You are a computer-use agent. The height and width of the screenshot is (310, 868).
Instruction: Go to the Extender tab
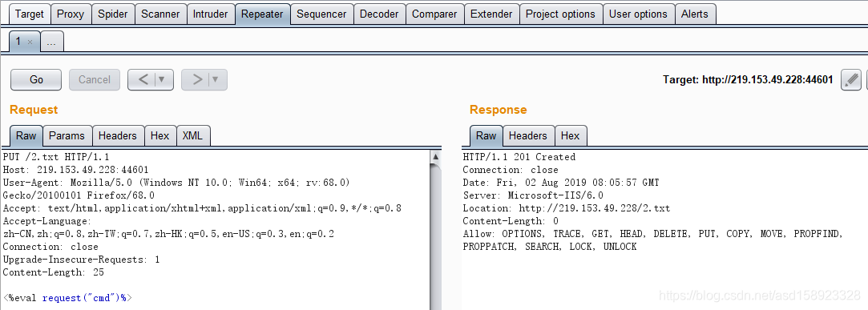(x=491, y=14)
